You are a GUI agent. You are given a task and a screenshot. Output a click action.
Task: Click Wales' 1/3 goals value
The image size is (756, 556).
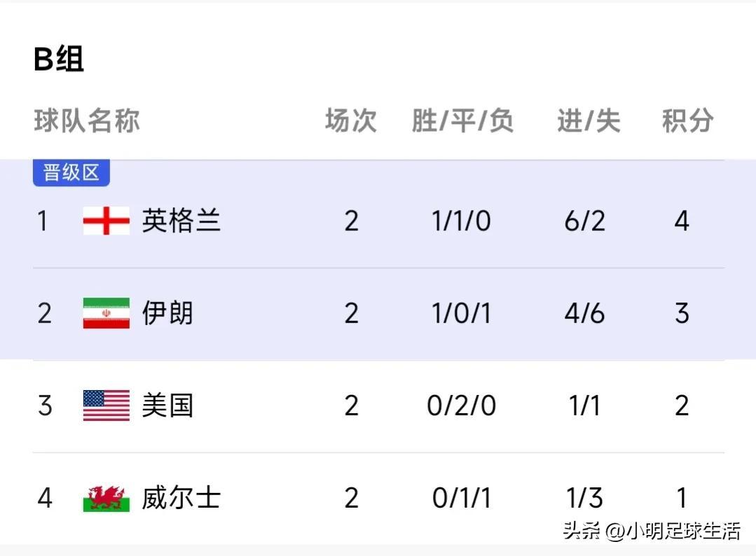pos(584,498)
